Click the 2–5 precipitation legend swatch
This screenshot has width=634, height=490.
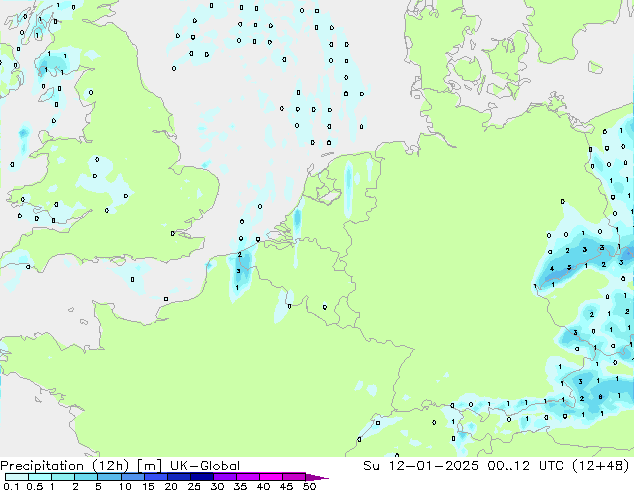coord(86,477)
